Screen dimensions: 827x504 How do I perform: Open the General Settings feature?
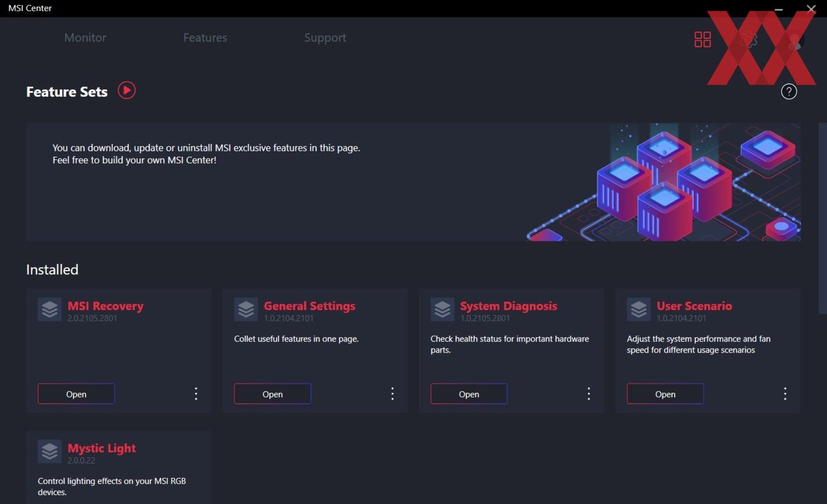tap(272, 394)
